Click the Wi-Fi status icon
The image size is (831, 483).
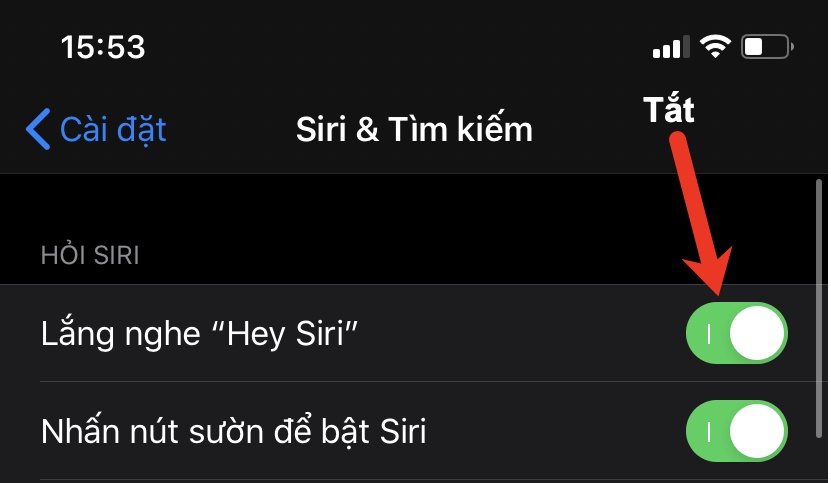tap(715, 46)
